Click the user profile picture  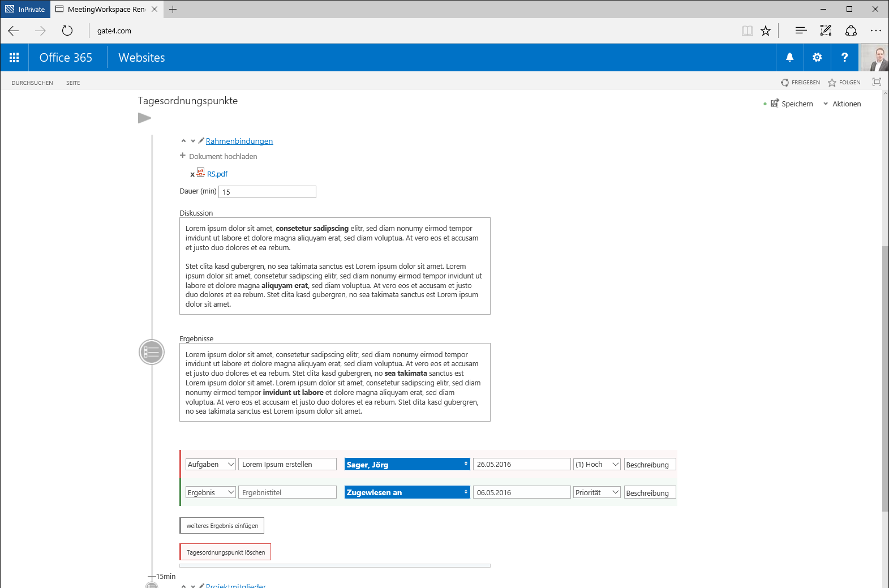pyautogui.click(x=875, y=57)
